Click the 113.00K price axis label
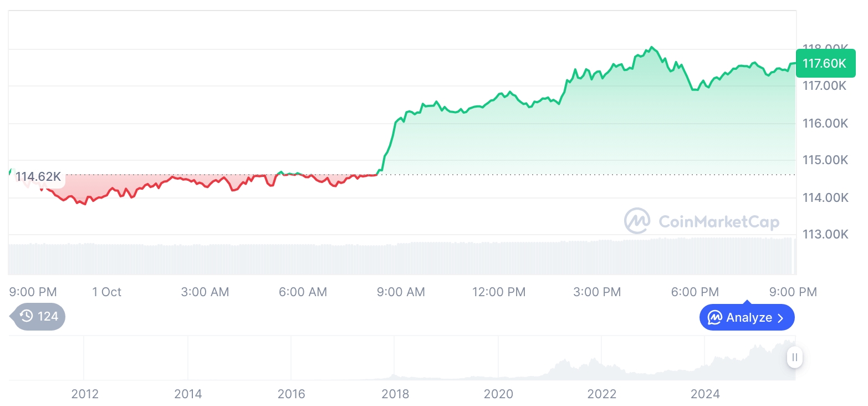 pos(825,234)
